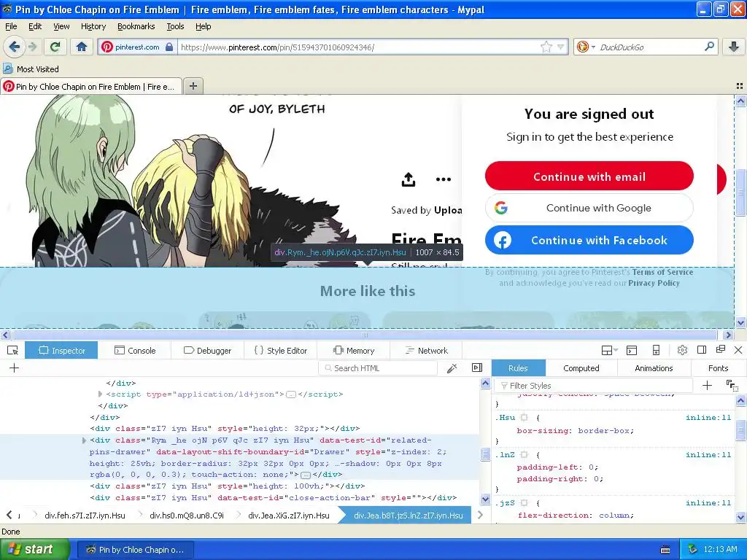Open URL bar history dropdown arrow
The image size is (747, 560).
[x=561, y=47]
